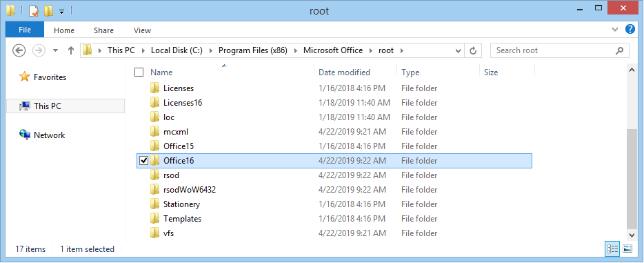Click Microsoft Office in the address path

click(x=333, y=50)
